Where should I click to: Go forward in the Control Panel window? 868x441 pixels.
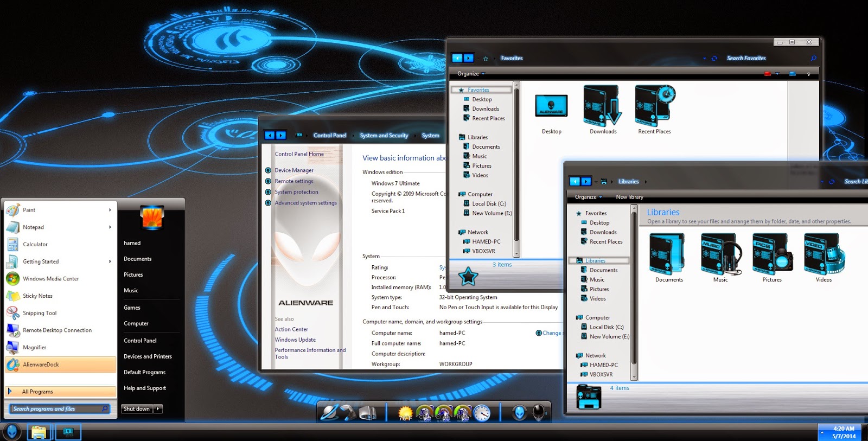coord(281,136)
